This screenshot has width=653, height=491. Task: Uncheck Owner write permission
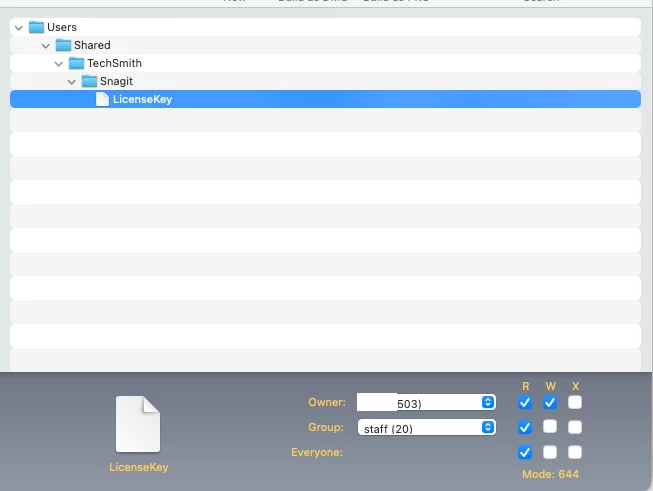(x=550, y=402)
